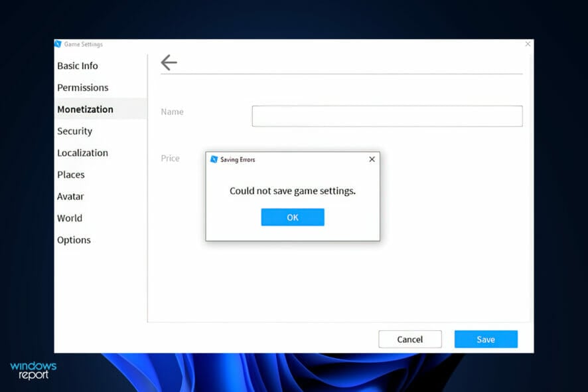
Task: Click the Game Settings window title
Action: pyautogui.click(x=83, y=45)
